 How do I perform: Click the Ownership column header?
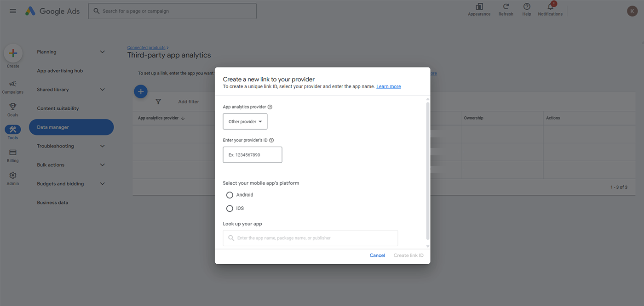pos(473,118)
